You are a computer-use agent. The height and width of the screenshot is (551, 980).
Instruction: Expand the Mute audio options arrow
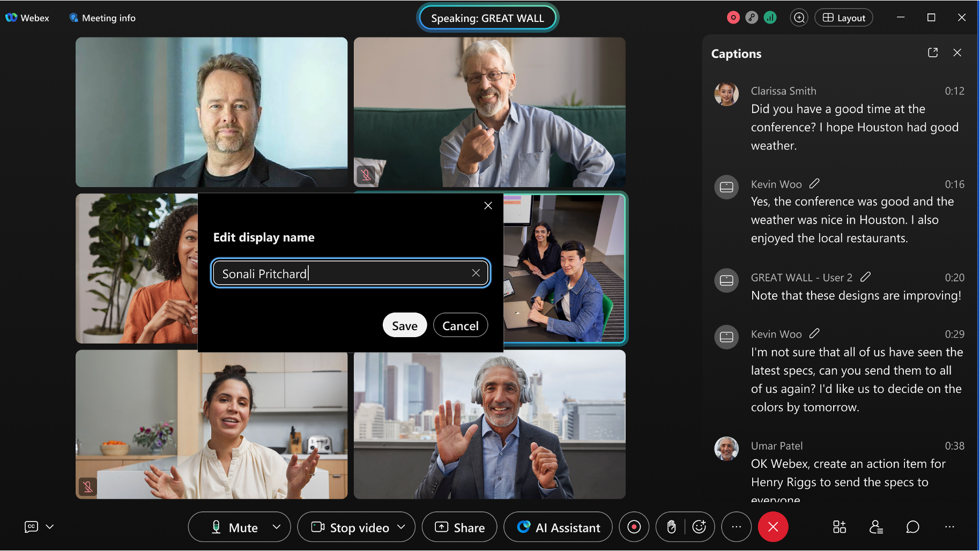[277, 527]
